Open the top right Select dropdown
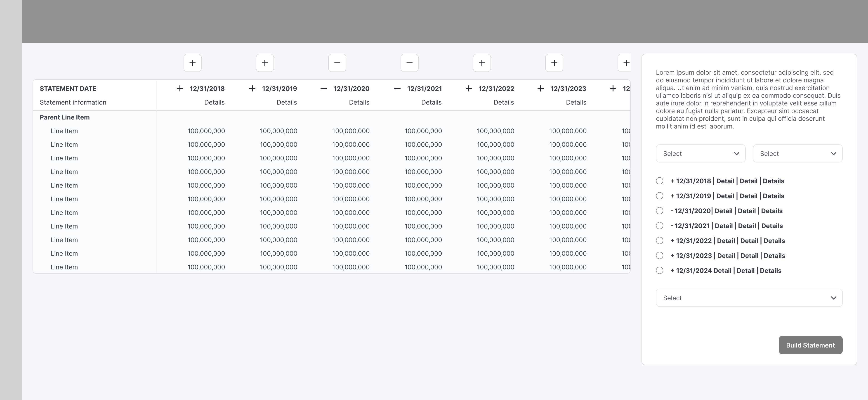The image size is (868, 400). point(797,153)
